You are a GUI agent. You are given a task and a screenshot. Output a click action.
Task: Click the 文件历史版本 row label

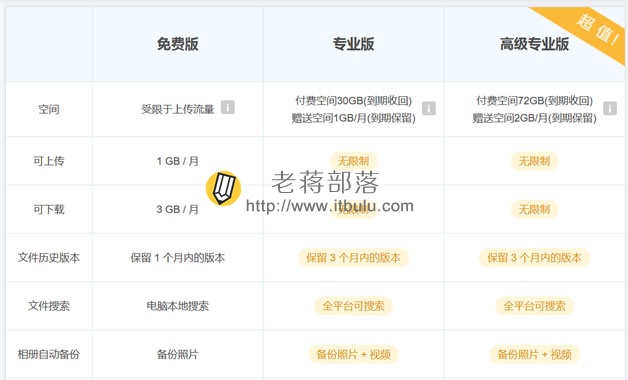pyautogui.click(x=48, y=257)
